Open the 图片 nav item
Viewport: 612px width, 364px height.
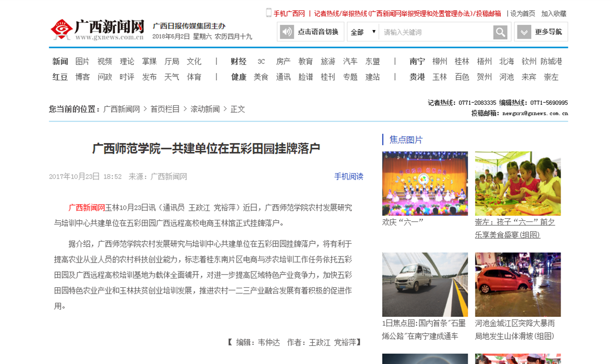[x=83, y=61]
